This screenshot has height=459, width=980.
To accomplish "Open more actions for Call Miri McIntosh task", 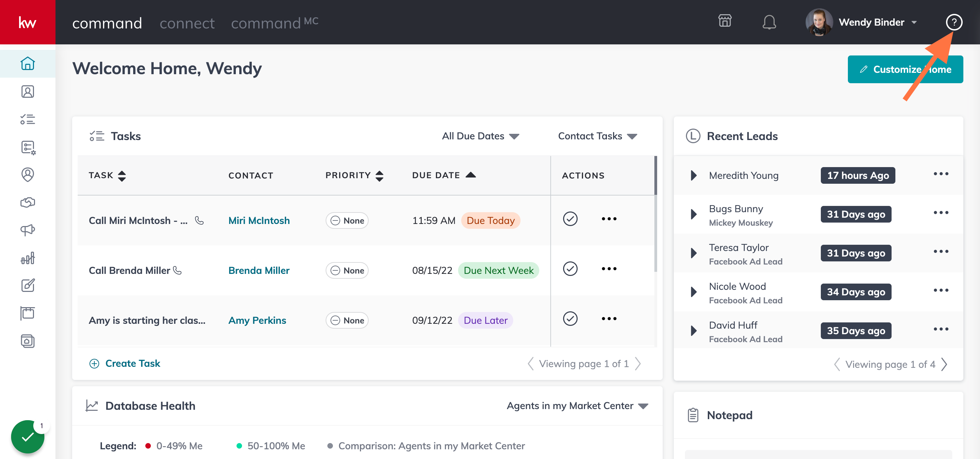I will [609, 219].
